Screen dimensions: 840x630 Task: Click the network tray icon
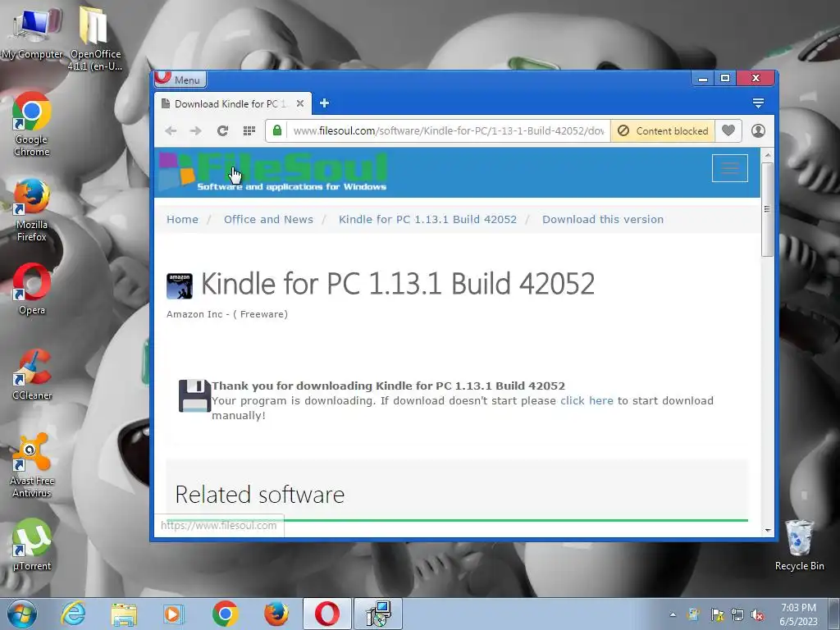pos(737,614)
